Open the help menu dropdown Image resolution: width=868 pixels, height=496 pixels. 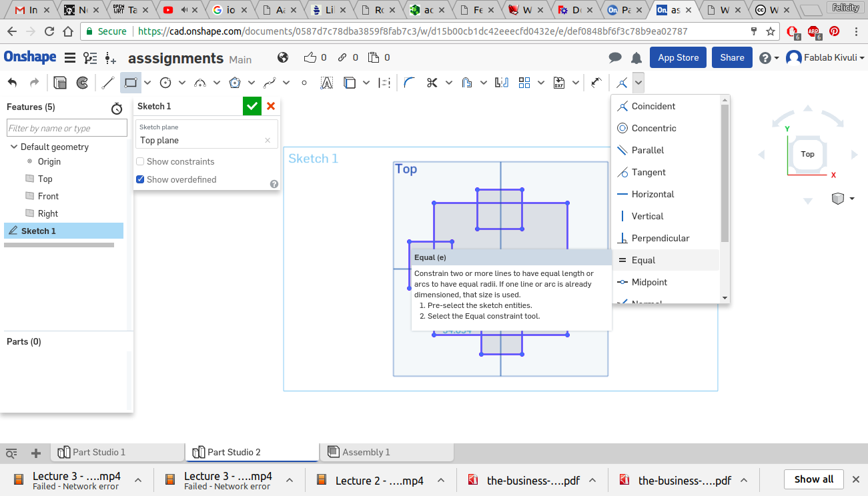point(769,58)
